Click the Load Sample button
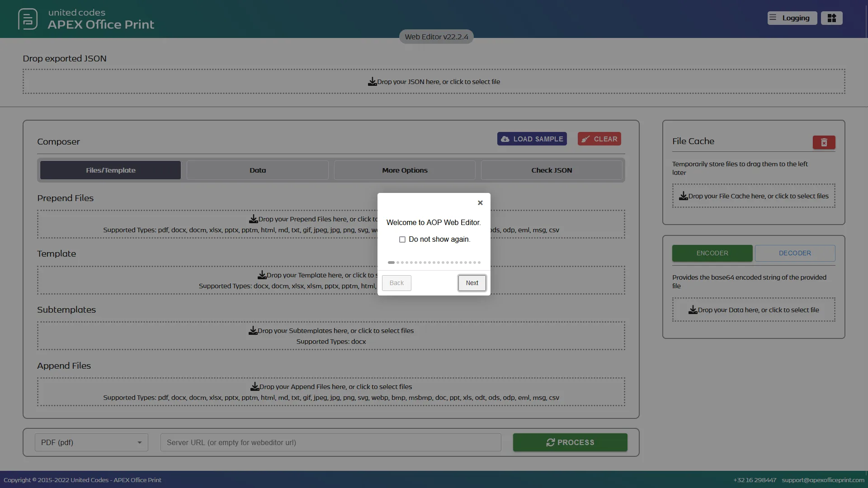Screen dimensions: 868x488 coord(532,139)
